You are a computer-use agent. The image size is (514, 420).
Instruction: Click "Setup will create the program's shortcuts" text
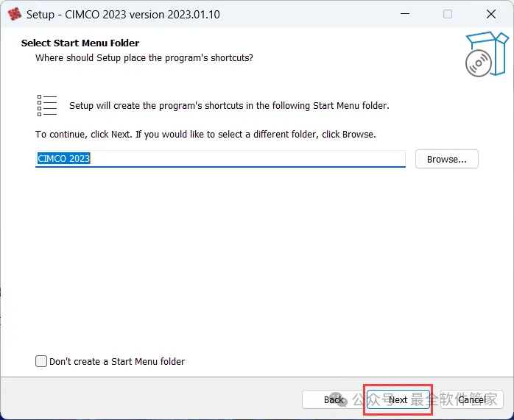[x=229, y=106]
